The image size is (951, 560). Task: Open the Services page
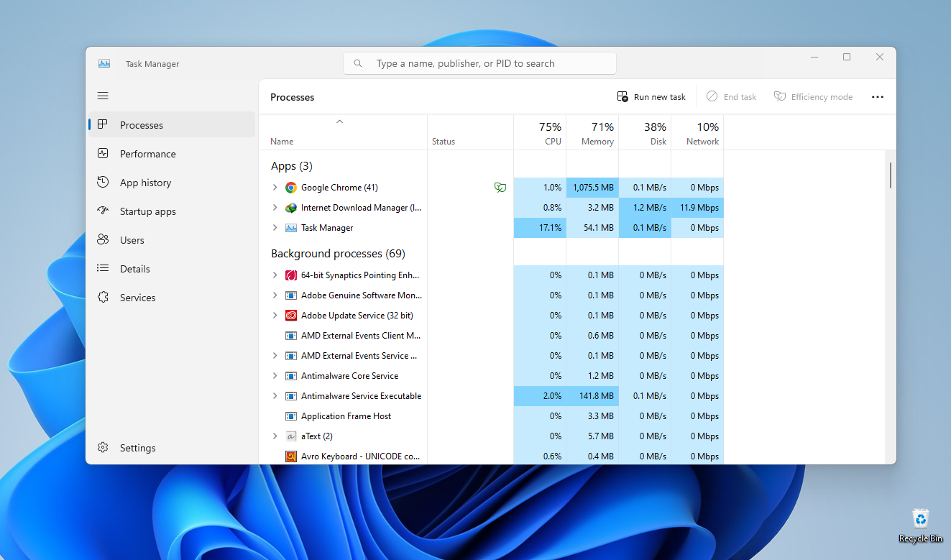pos(171,298)
